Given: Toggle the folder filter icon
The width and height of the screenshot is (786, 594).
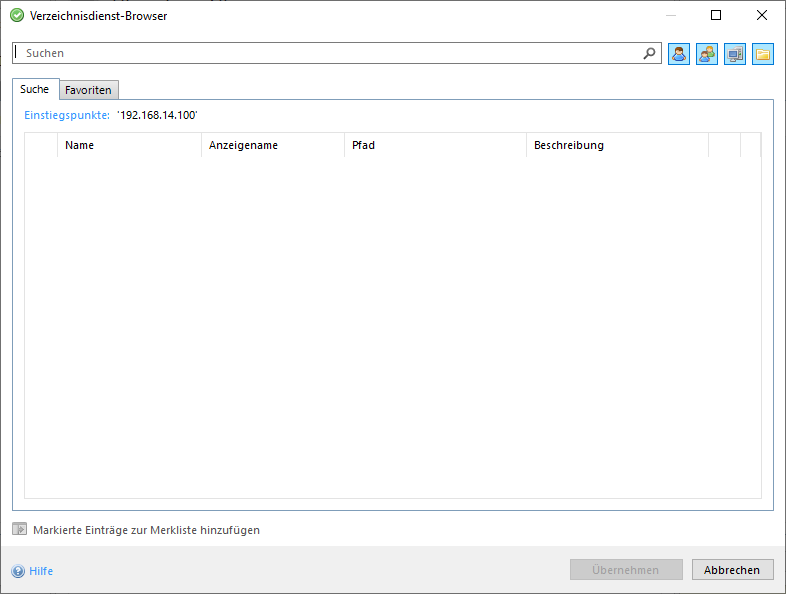Looking at the screenshot, I should click(x=763, y=54).
